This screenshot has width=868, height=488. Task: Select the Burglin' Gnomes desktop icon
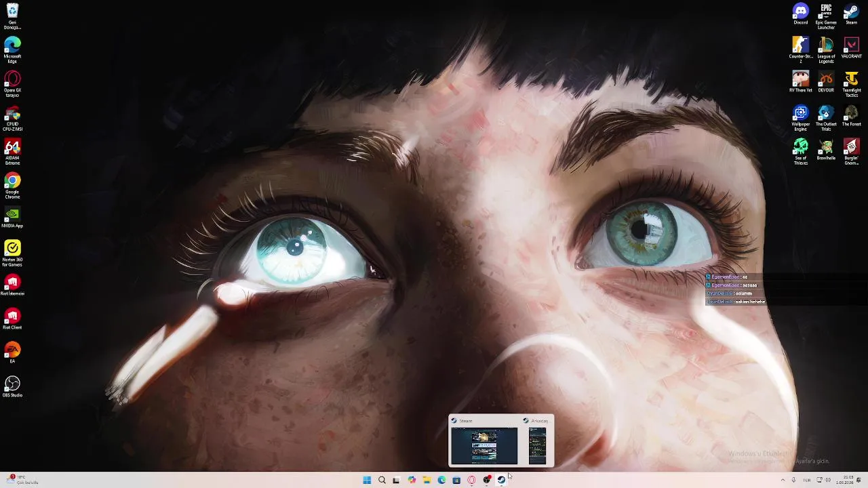[851, 152]
